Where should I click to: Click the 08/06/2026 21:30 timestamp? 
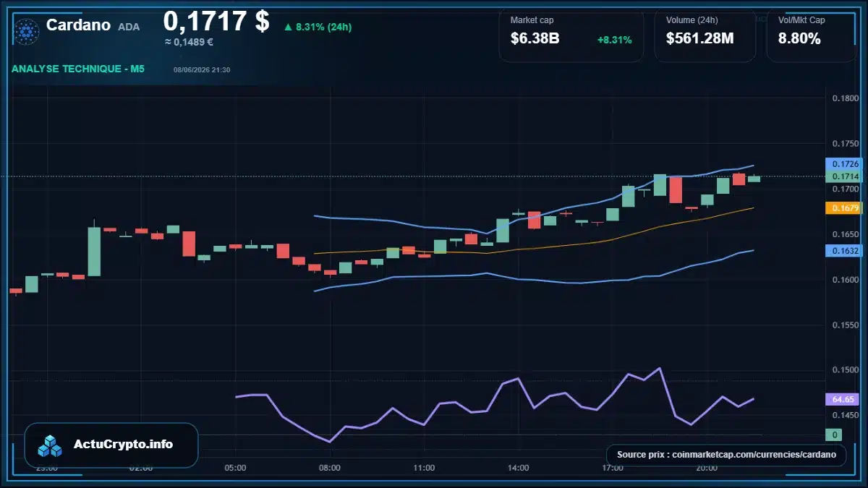(202, 70)
